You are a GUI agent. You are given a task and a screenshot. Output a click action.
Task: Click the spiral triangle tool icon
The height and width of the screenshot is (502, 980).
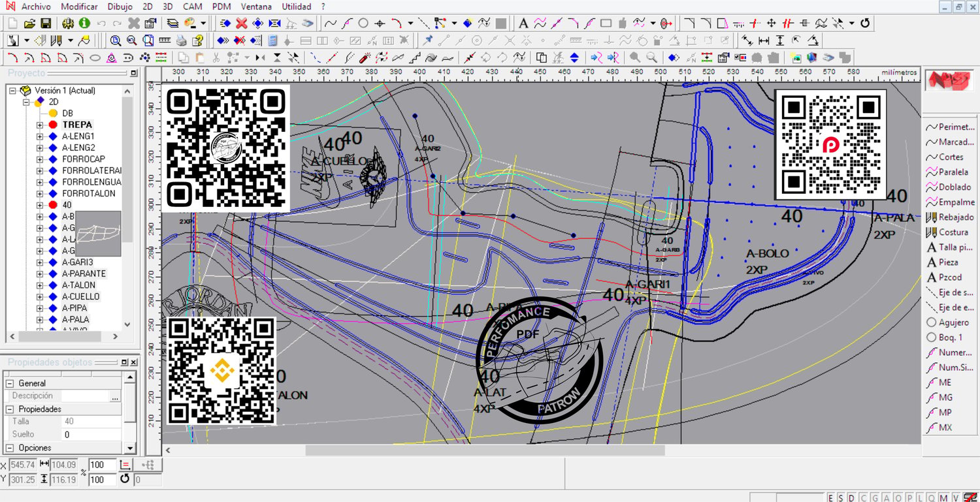click(112, 57)
